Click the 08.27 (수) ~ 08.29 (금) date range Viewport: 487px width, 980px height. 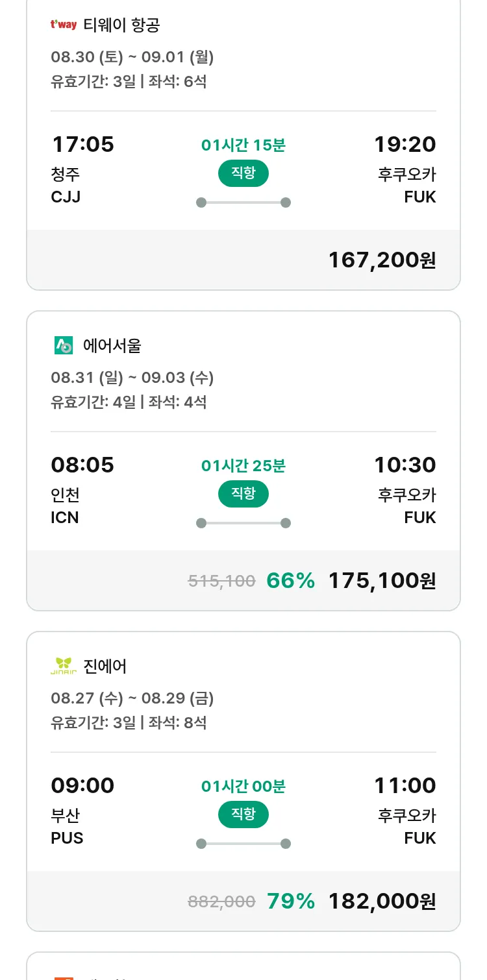coord(132,698)
